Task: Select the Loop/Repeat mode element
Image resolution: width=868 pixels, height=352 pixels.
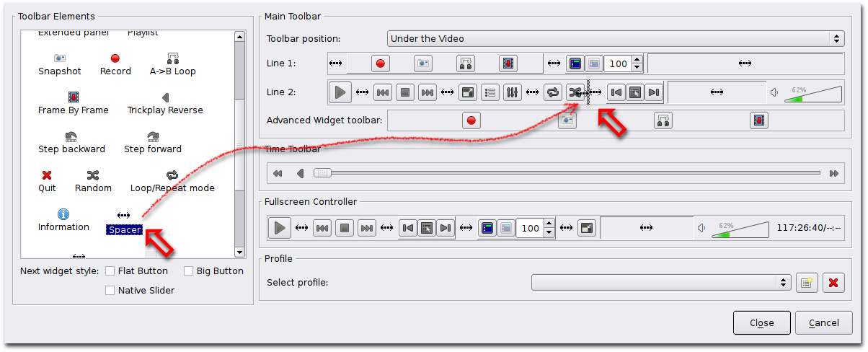Action: coord(172,175)
